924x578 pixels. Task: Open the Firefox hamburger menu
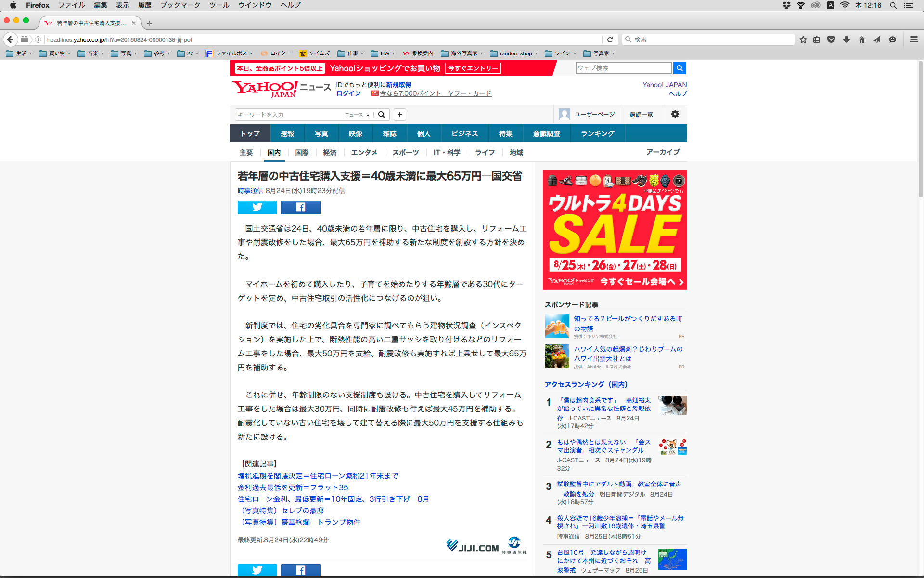pos(913,39)
